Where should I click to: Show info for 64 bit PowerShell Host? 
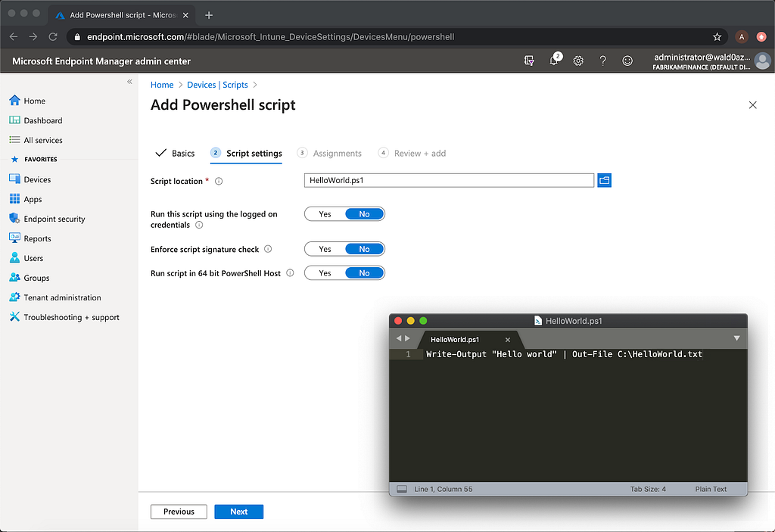coord(290,273)
